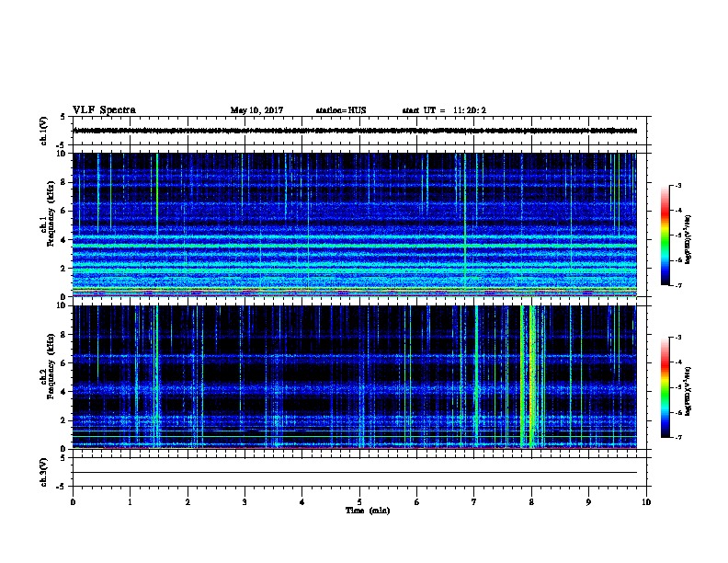
Task: Click the "10" tick on the Time axis
Action: (646, 501)
